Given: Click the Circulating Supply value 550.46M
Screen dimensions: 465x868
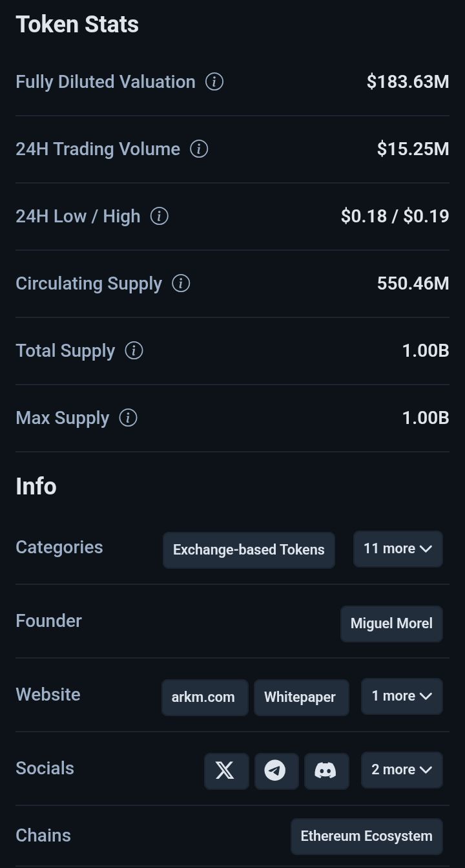Looking at the screenshot, I should coord(413,284).
